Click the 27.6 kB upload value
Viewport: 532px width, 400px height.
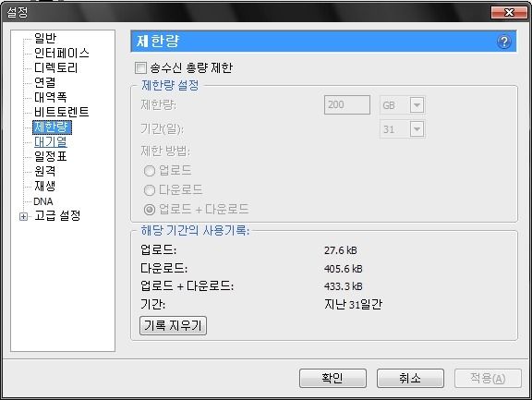[340, 250]
